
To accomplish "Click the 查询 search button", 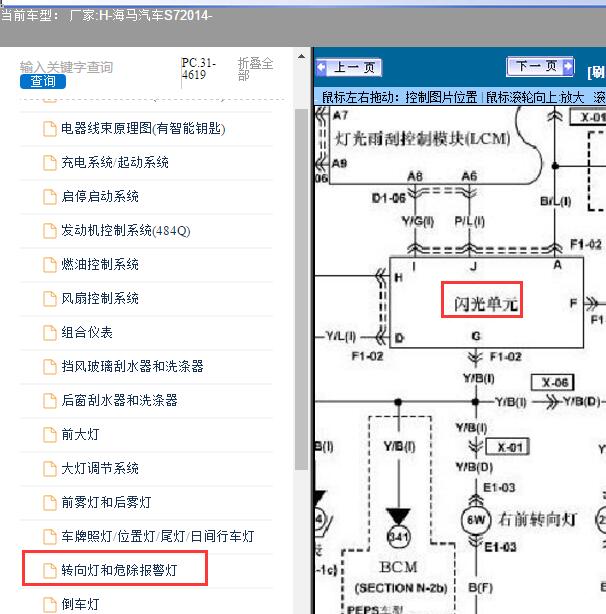I will point(43,81).
